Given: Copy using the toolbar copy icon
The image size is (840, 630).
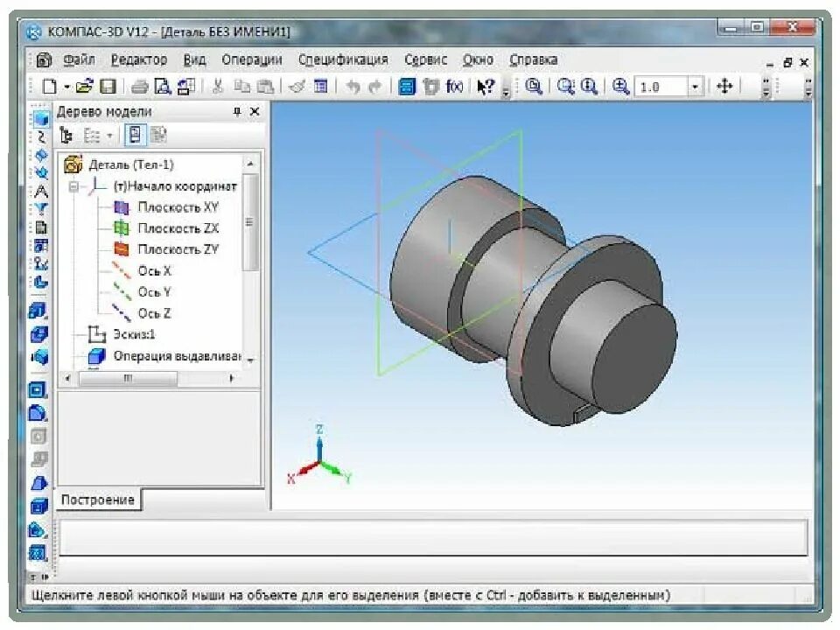Looking at the screenshot, I should 242,87.
